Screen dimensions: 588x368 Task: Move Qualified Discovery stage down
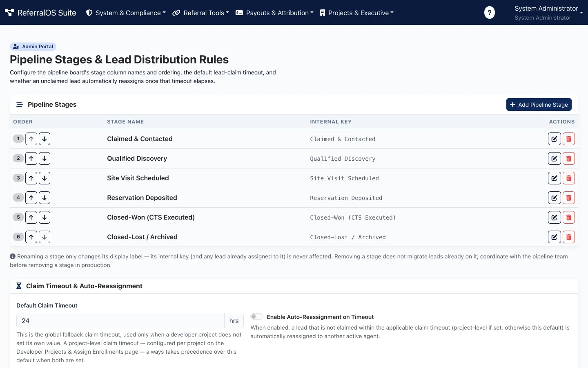(45, 158)
